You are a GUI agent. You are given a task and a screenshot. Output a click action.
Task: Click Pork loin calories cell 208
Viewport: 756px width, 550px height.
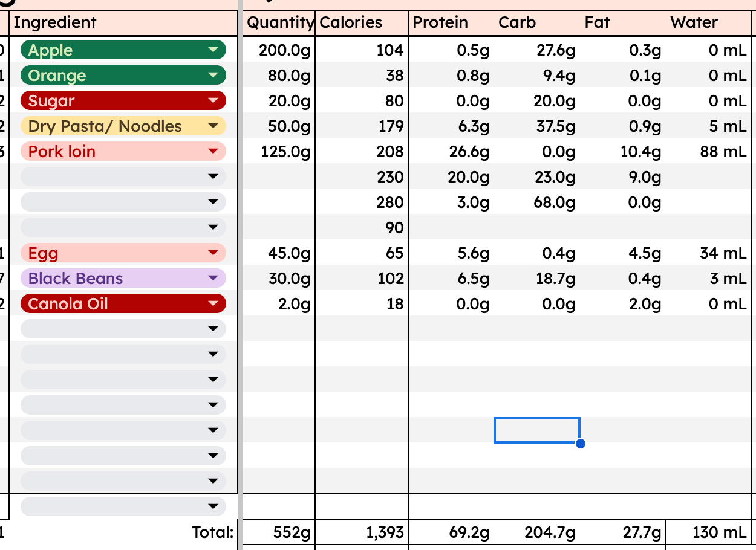coord(362,152)
